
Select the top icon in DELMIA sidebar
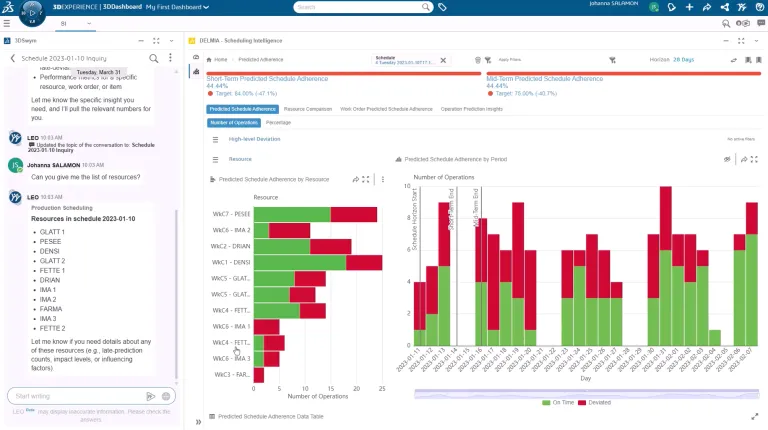tap(196, 57)
